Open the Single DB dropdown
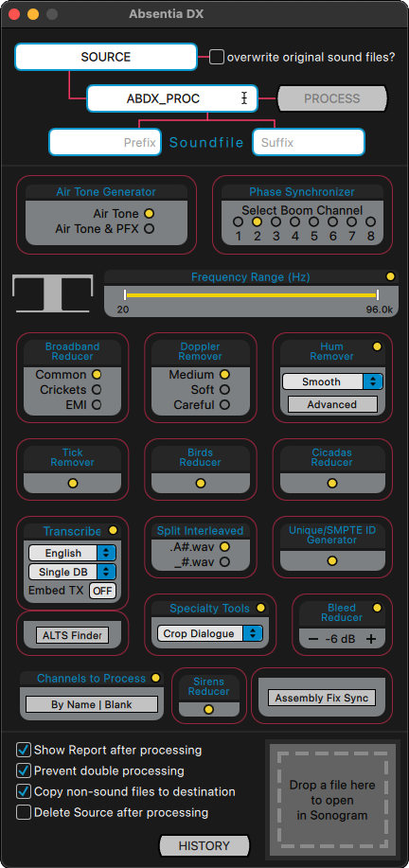409x868 pixels. pos(73,572)
